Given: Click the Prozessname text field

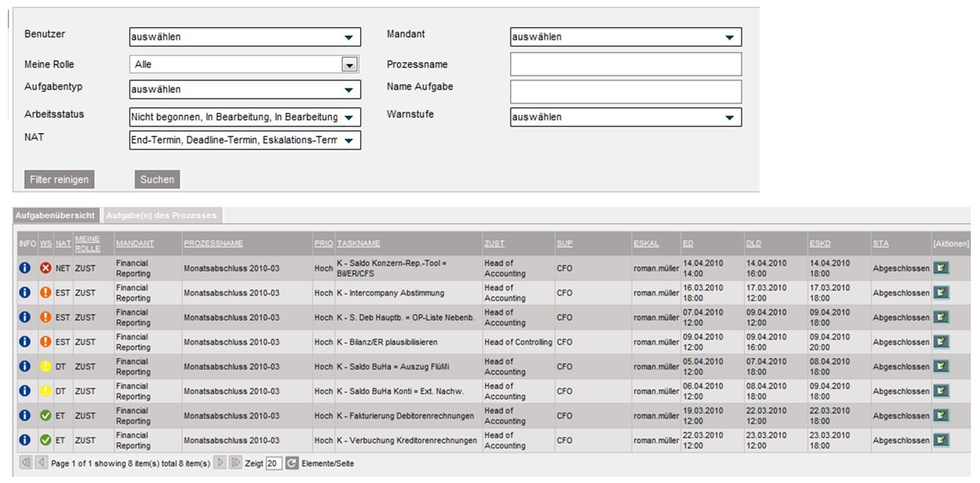Looking at the screenshot, I should pyautogui.click(x=625, y=65).
